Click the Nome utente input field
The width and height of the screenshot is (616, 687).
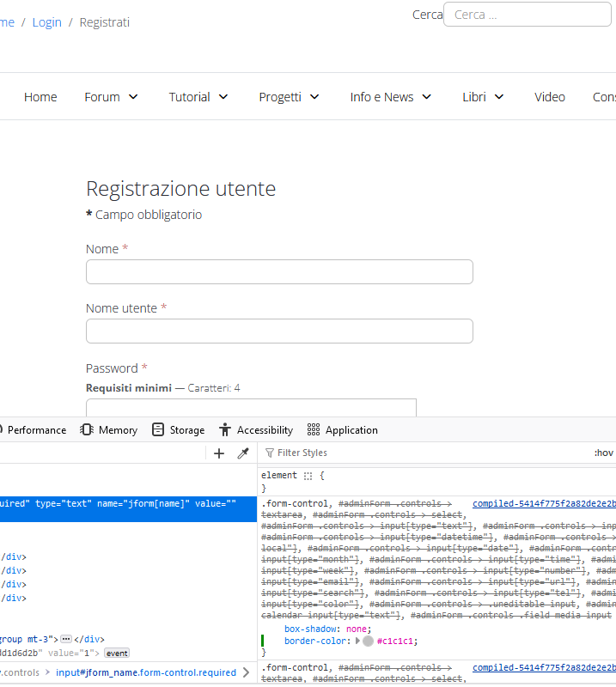[279, 331]
